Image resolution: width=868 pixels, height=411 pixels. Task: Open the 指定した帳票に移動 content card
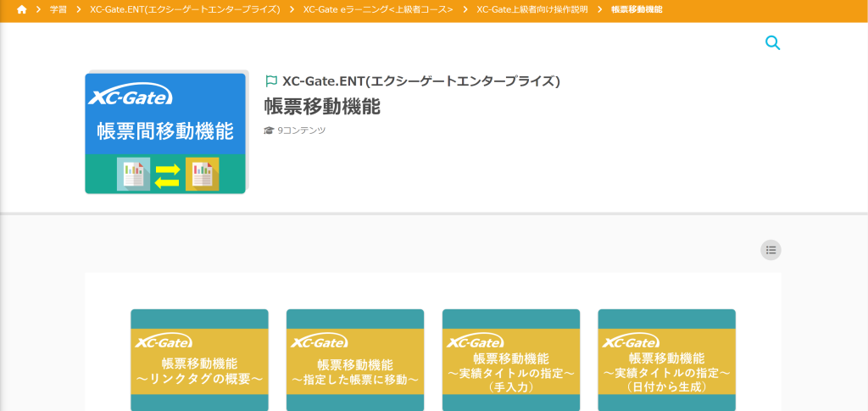coord(355,359)
